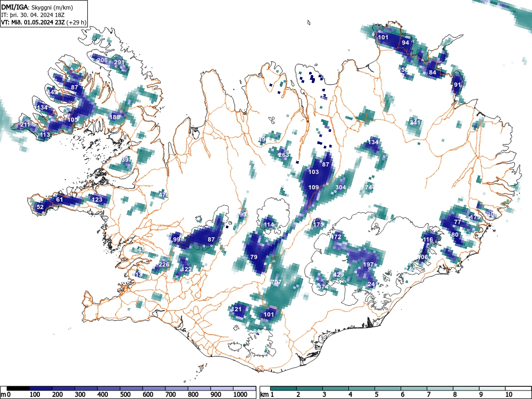532x399 pixels.
Task: Click the visibility value '91' on the map
Action: pos(458,85)
